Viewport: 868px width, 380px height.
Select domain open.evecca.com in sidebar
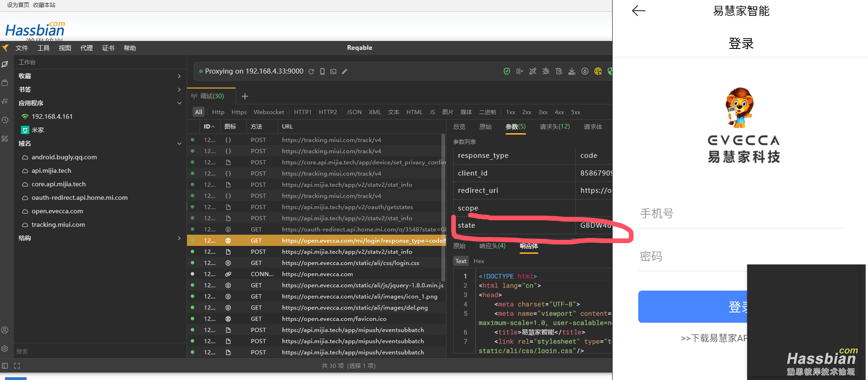(x=57, y=211)
